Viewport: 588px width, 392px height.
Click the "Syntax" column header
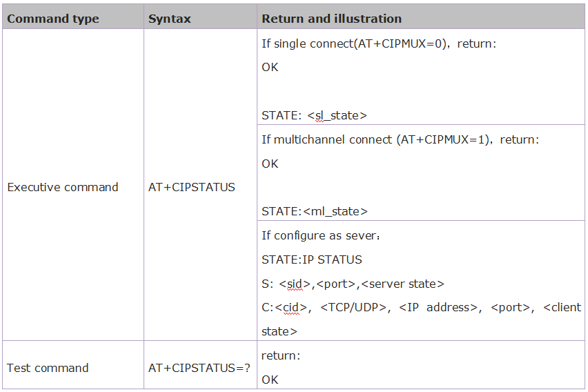pyautogui.click(x=169, y=19)
